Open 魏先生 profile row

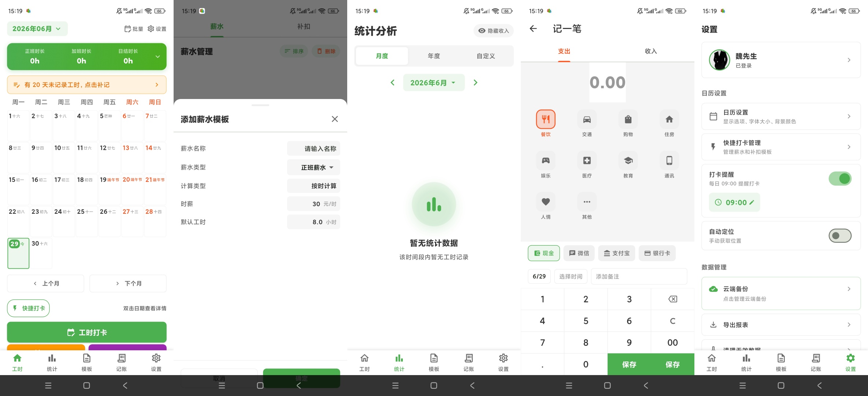pyautogui.click(x=781, y=60)
